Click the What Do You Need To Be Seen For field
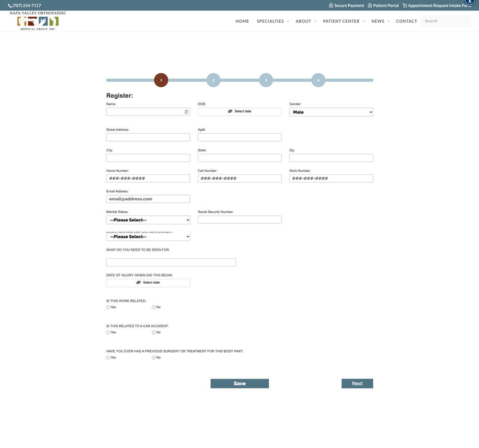 coord(171,262)
